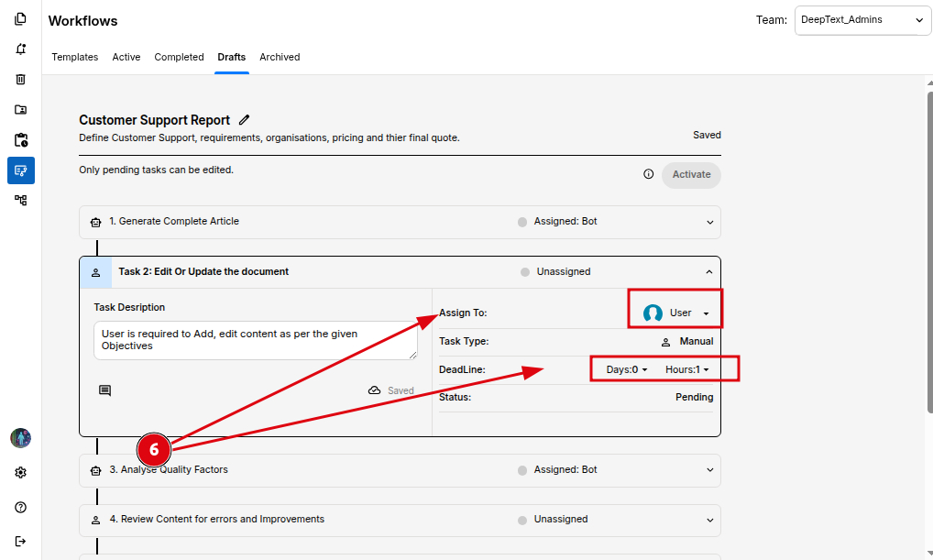Screen dimensions: 933x560
Task: Click the clipboard clock tasks icon
Action: point(20,140)
